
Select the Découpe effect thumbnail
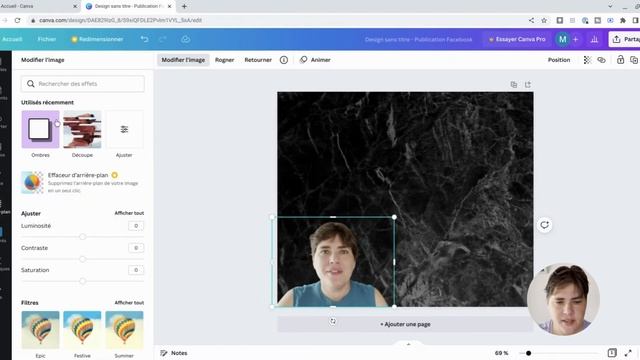click(x=82, y=129)
